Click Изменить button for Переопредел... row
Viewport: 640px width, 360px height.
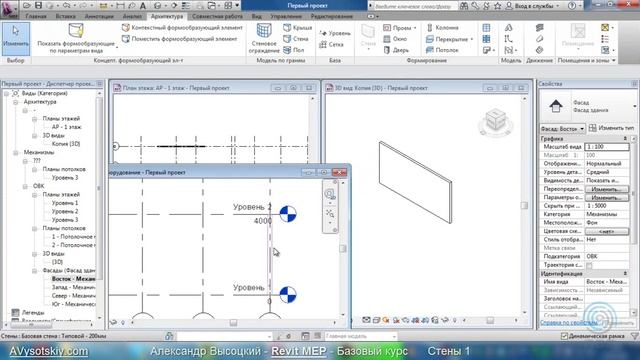point(607,189)
